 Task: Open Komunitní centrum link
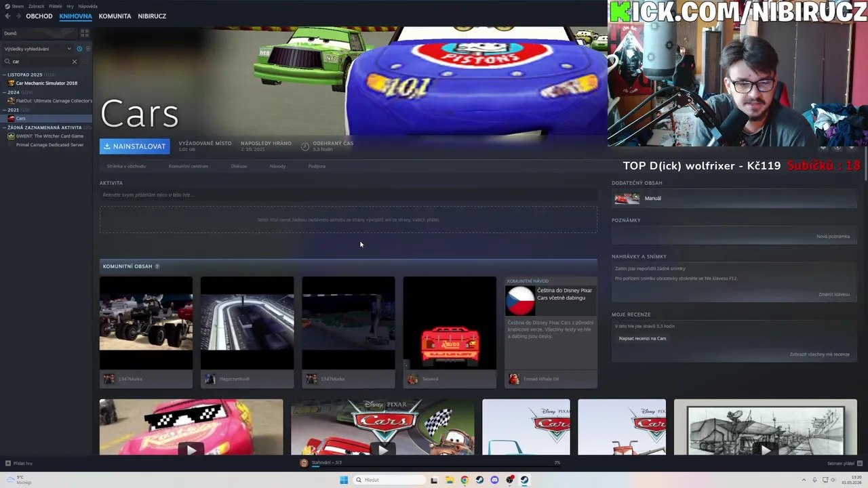(189, 166)
